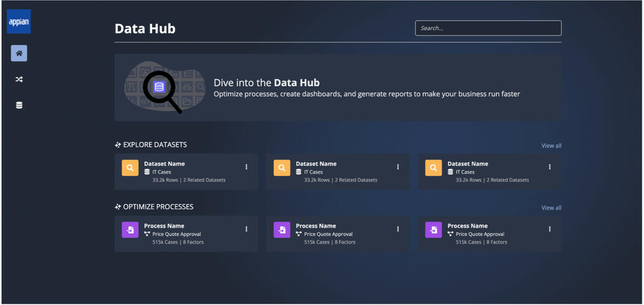Expand the kebab menu on the third dataset card
Screen dimensions: 644x305
click(x=550, y=167)
